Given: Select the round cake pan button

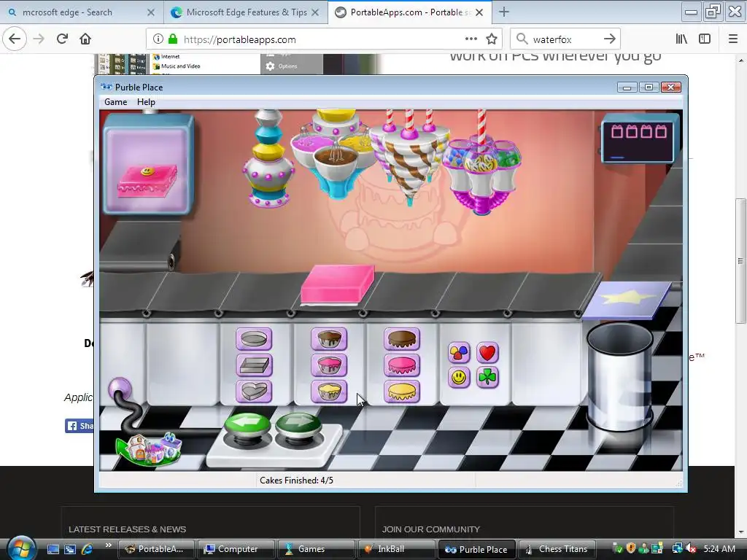Looking at the screenshot, I should 254,339.
